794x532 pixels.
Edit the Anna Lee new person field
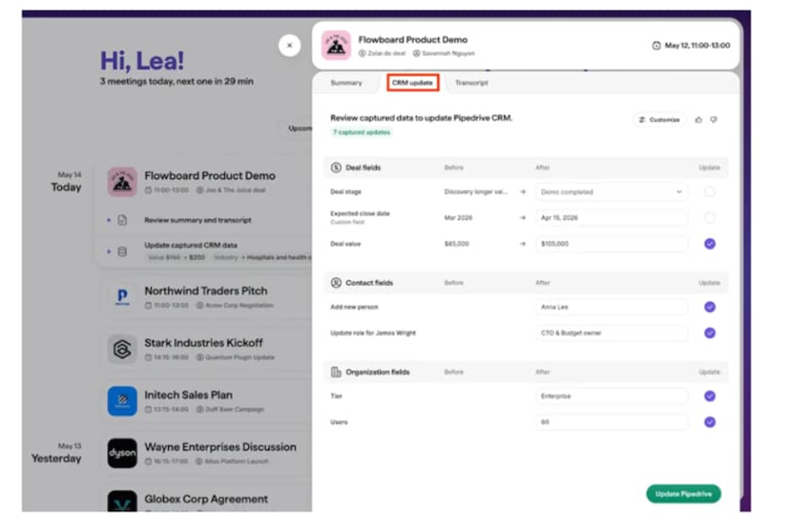point(612,307)
